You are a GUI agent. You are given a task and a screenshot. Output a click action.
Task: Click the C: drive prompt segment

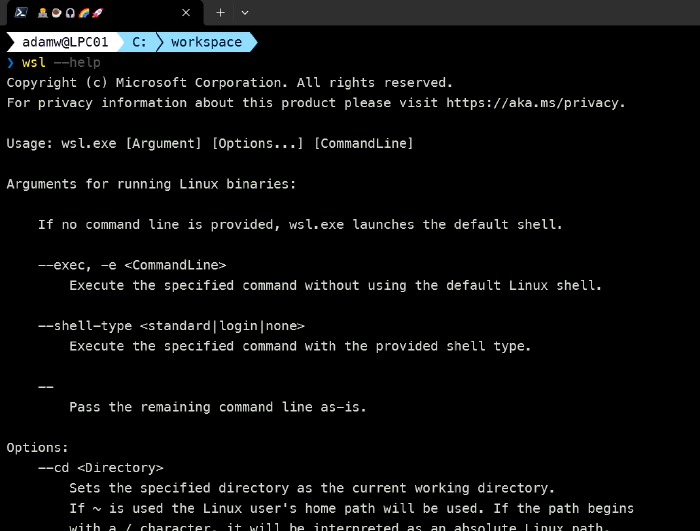[x=139, y=42]
